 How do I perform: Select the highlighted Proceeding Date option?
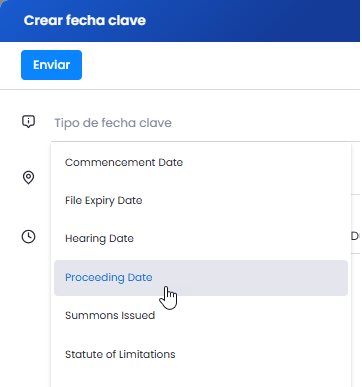point(201,278)
